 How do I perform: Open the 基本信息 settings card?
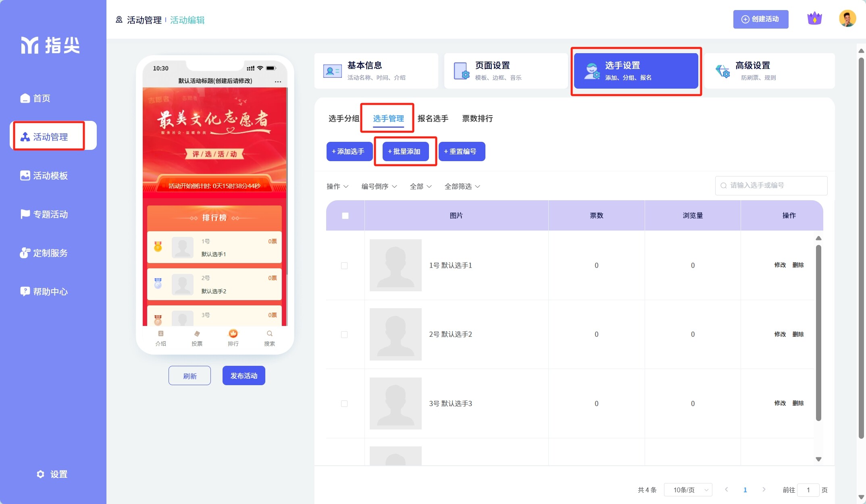point(376,71)
